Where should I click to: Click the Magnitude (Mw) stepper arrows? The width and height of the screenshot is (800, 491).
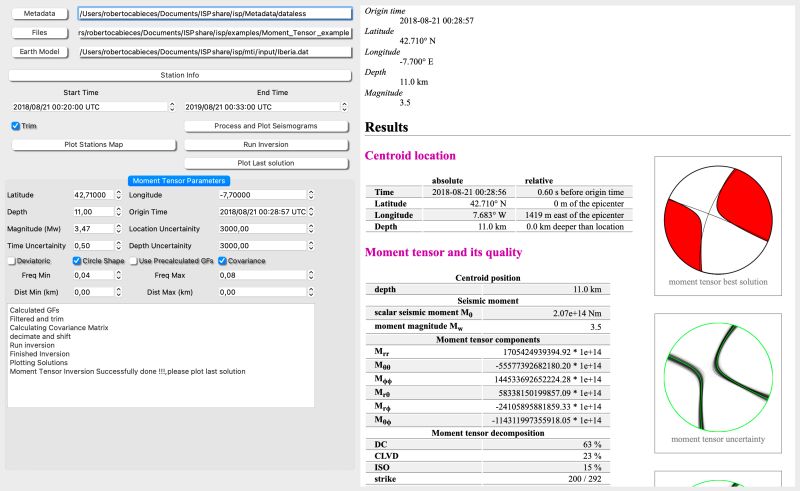click(x=118, y=229)
